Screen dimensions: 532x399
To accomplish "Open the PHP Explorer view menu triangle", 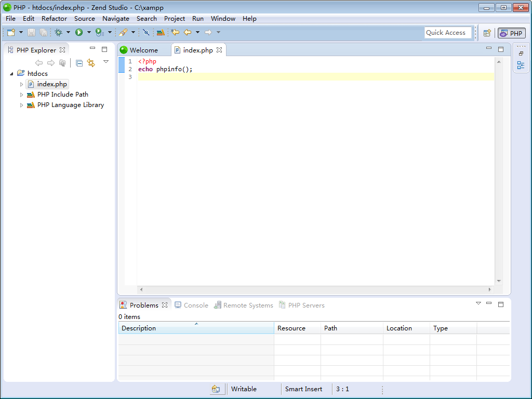I will (106, 62).
